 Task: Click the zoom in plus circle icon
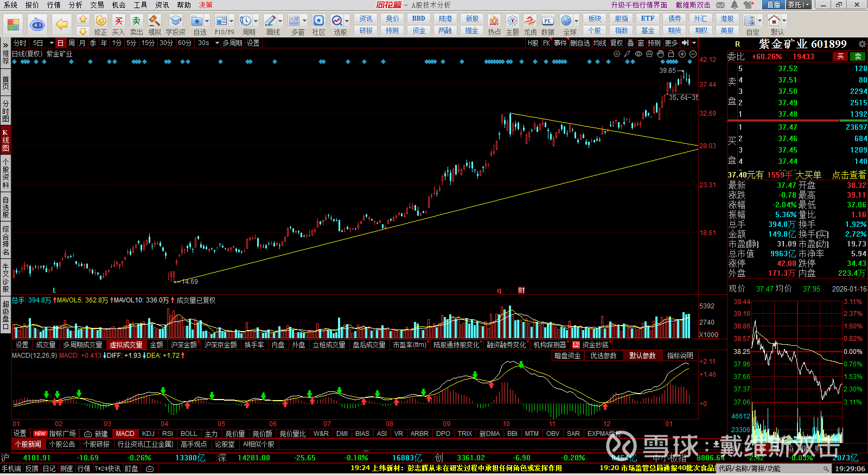(682, 54)
